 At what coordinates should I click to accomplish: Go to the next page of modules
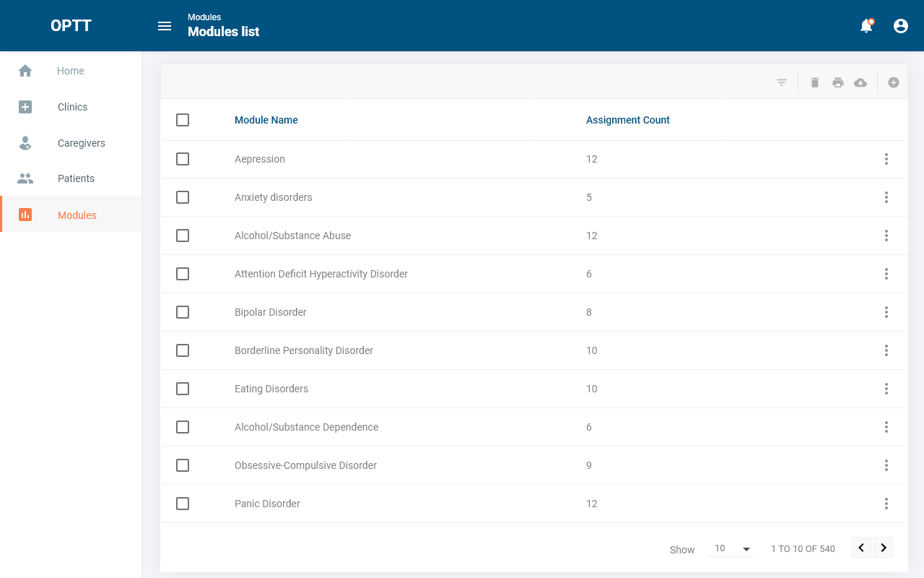[884, 548]
